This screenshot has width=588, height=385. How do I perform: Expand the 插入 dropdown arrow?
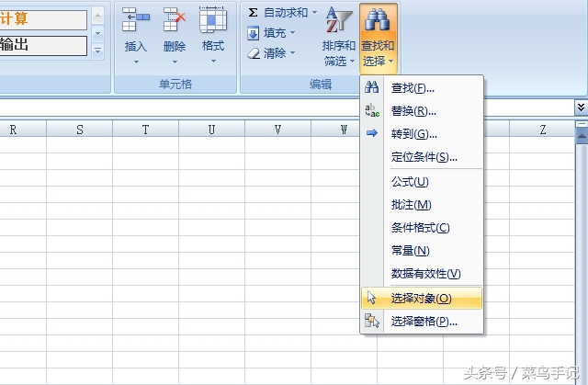(x=136, y=62)
